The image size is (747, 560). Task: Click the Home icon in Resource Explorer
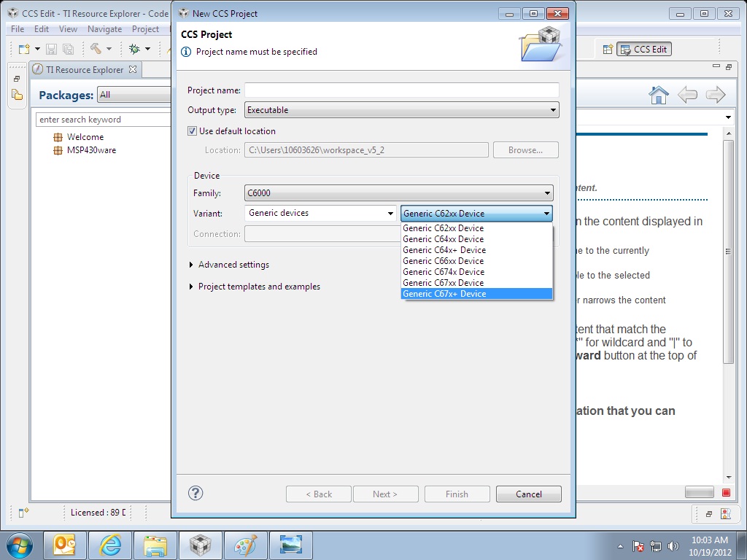(659, 96)
